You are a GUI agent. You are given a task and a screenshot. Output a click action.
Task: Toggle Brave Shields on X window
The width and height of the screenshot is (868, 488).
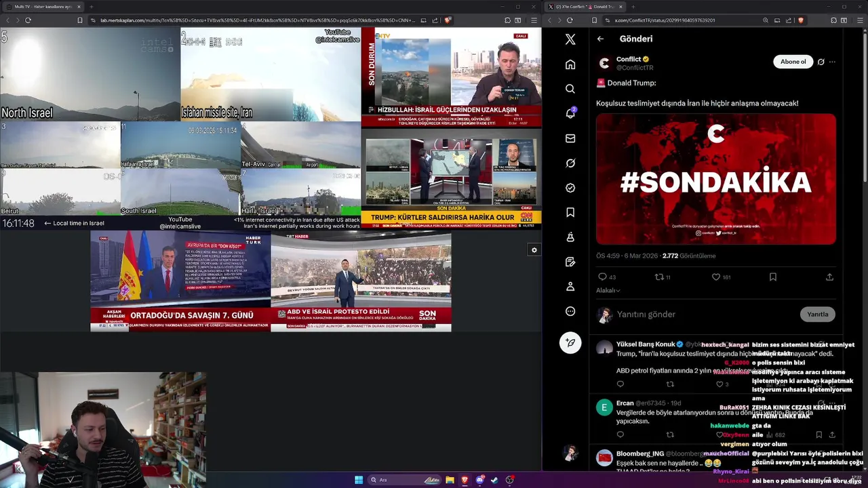point(801,20)
